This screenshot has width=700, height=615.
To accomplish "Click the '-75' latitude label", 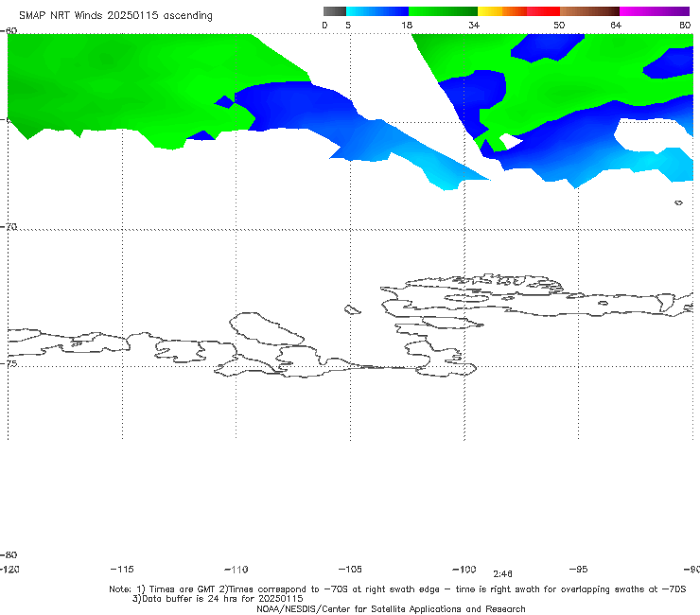I will (x=9, y=363).
